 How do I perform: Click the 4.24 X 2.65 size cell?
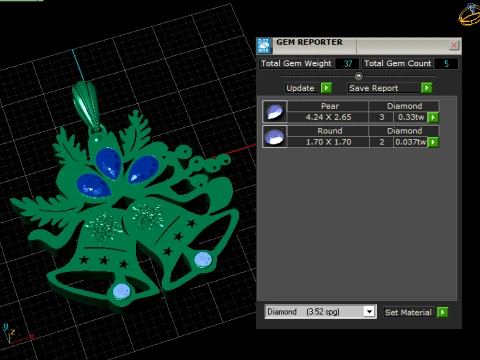(328, 117)
